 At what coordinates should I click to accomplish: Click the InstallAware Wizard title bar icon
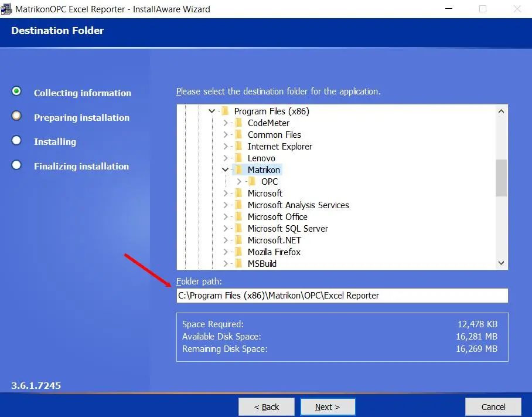coord(7,9)
